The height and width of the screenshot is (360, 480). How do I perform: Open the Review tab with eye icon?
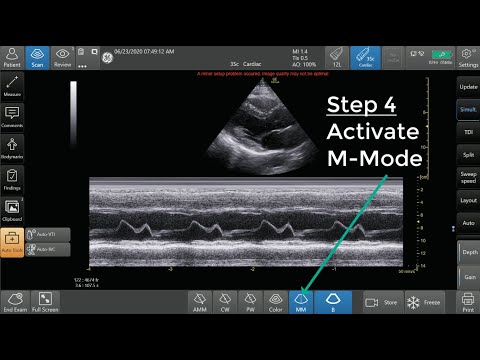tap(62, 58)
